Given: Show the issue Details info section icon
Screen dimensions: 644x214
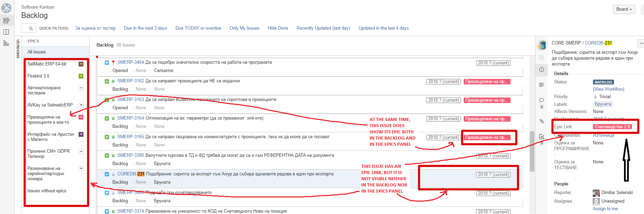Looking at the screenshot, I should (542, 70).
